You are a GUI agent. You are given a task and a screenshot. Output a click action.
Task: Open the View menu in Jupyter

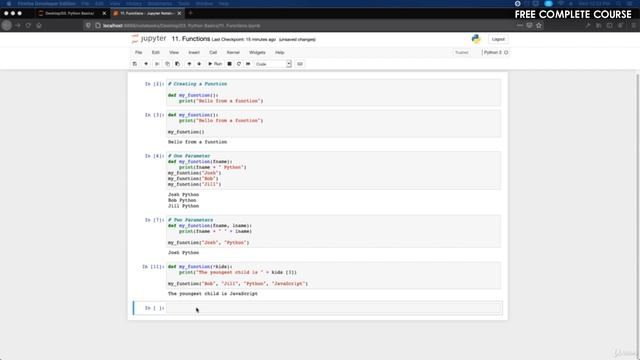(x=174, y=53)
